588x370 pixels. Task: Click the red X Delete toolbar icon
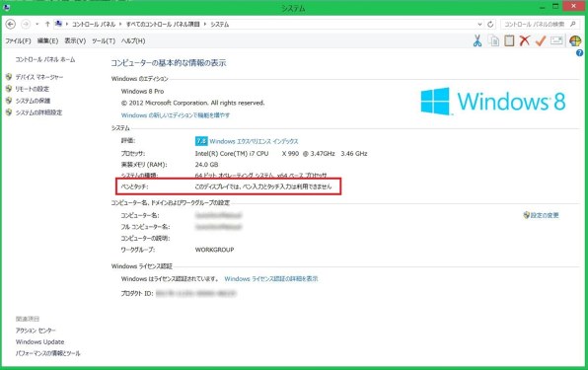(x=525, y=40)
